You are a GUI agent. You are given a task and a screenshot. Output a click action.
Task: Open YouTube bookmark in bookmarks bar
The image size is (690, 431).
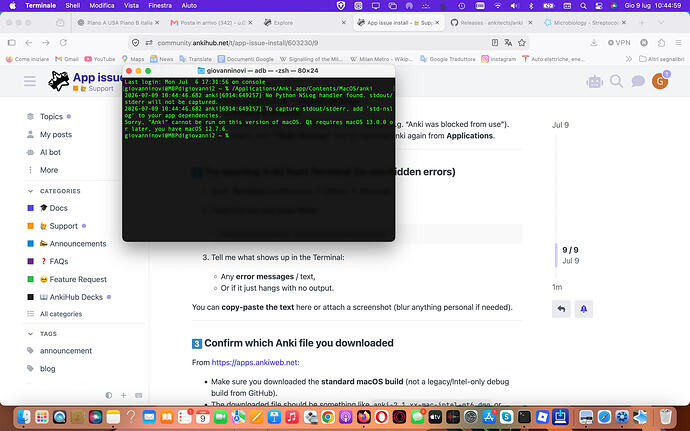[100, 59]
